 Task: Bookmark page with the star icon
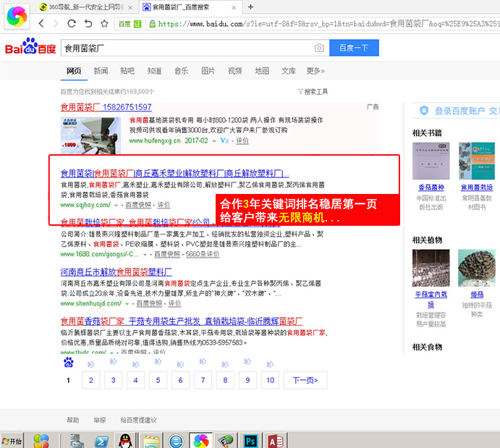(104, 23)
